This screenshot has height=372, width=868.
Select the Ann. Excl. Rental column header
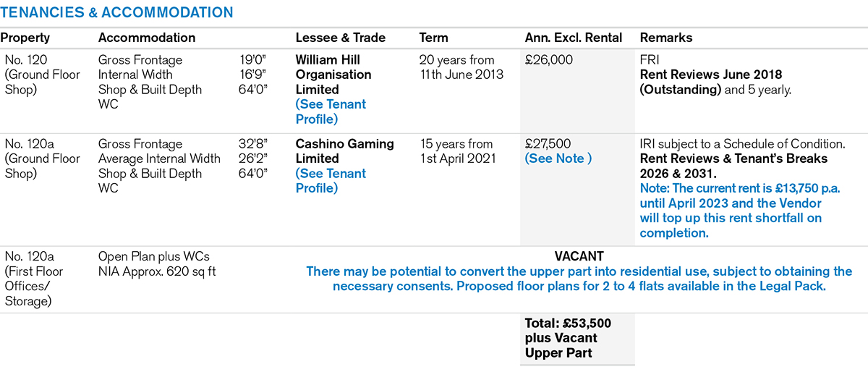(574, 38)
